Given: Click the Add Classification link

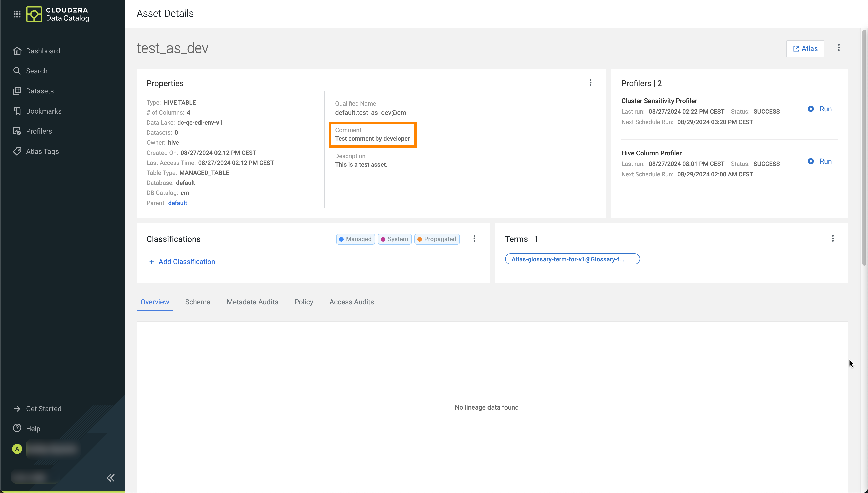Looking at the screenshot, I should [182, 262].
